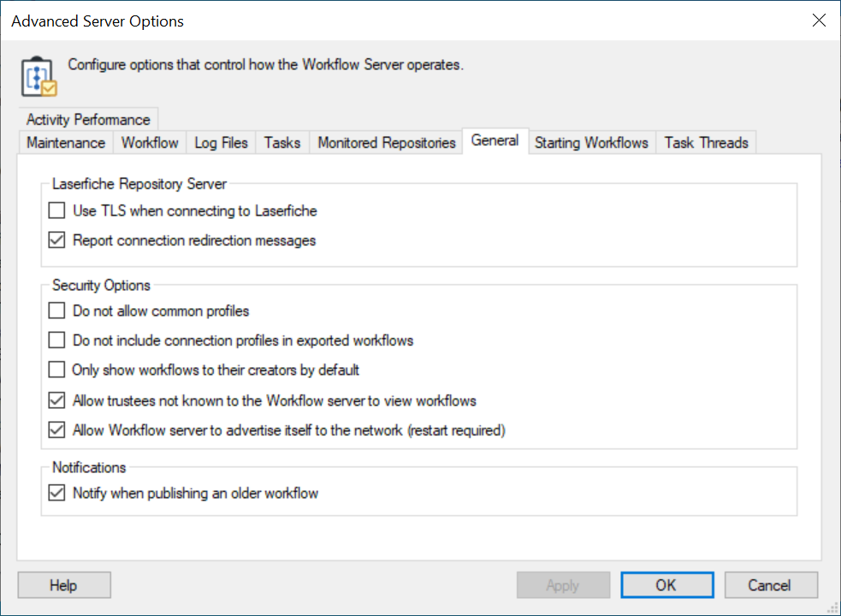Screen dimensions: 841x616
Task: Open the Maintenance tab
Action: 66,143
